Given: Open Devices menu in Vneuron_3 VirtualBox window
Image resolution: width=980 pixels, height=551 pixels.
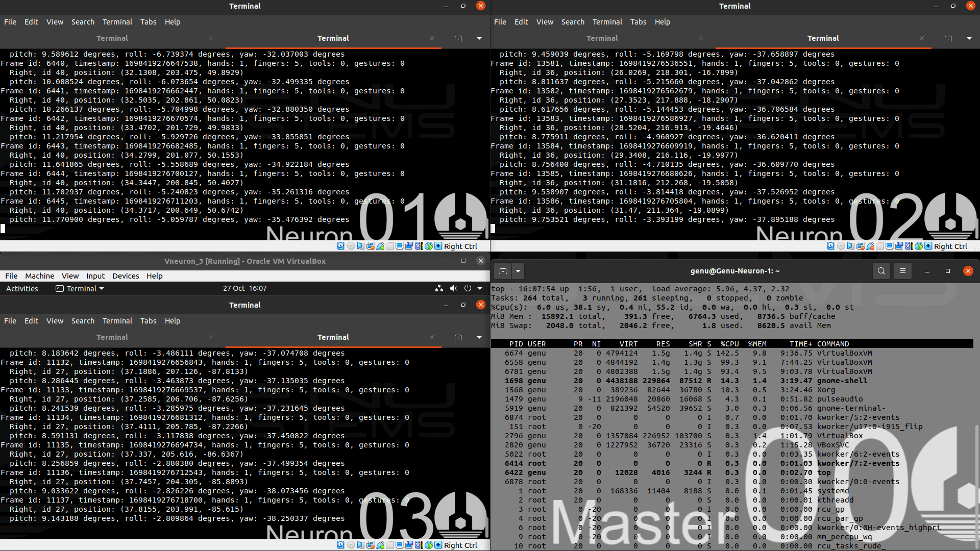Looking at the screenshot, I should point(126,275).
